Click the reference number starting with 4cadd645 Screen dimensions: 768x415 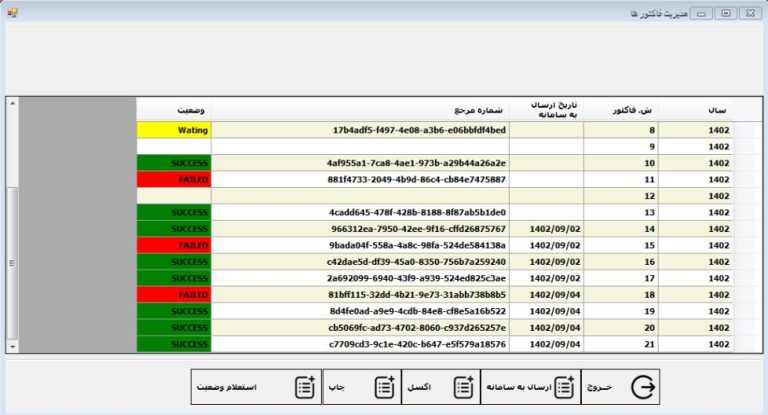[417, 212]
